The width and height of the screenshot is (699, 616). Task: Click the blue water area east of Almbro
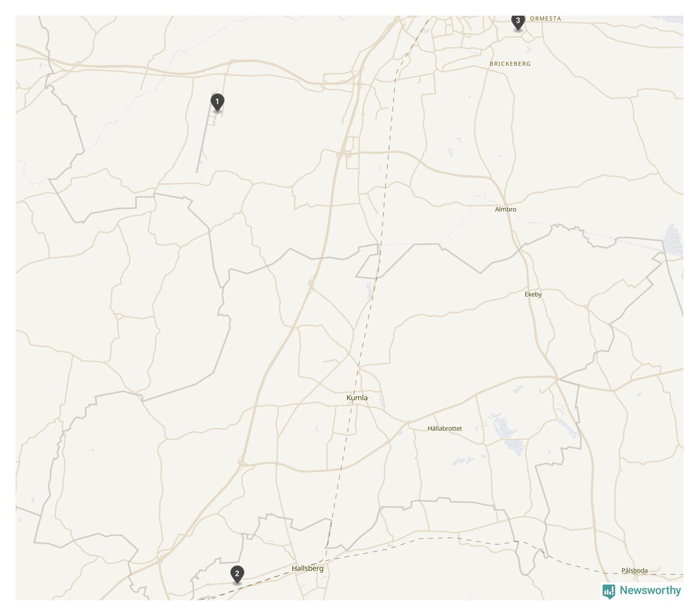point(673,240)
